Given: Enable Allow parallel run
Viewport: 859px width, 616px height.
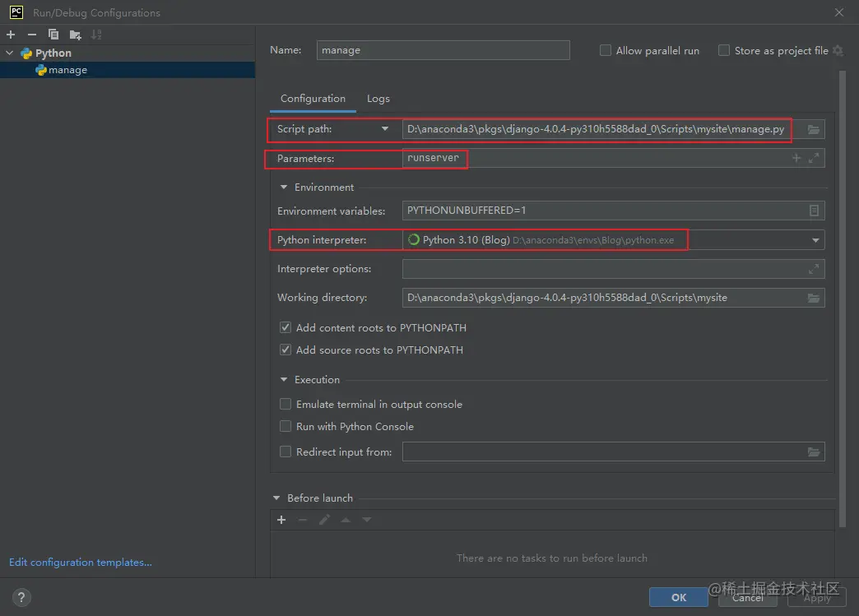Looking at the screenshot, I should click(606, 50).
